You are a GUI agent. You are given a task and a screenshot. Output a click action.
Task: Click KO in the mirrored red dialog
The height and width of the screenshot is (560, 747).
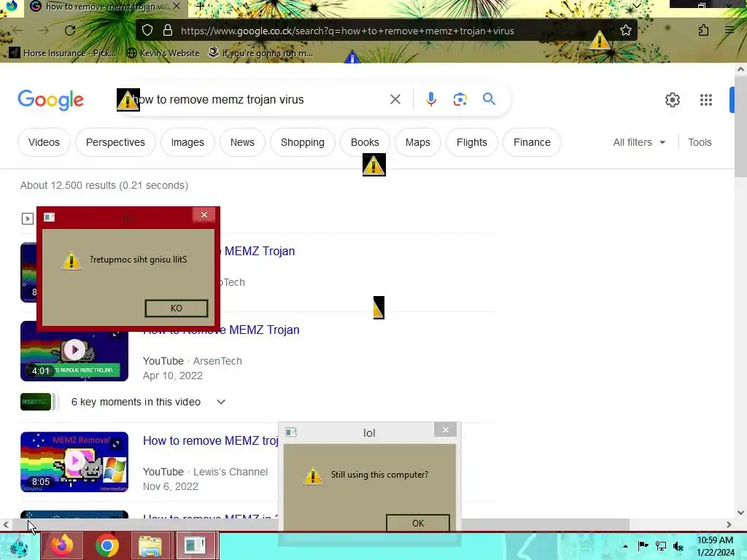[x=177, y=308]
